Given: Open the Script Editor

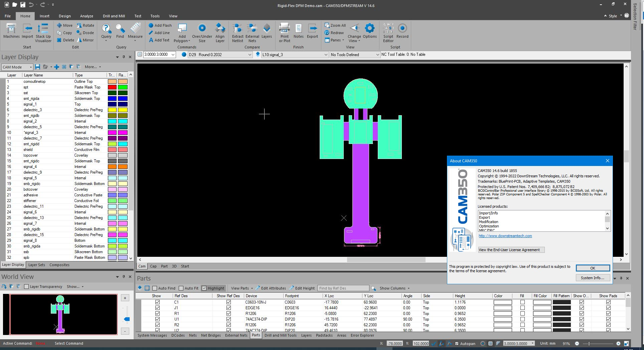Looking at the screenshot, I should point(388,33).
